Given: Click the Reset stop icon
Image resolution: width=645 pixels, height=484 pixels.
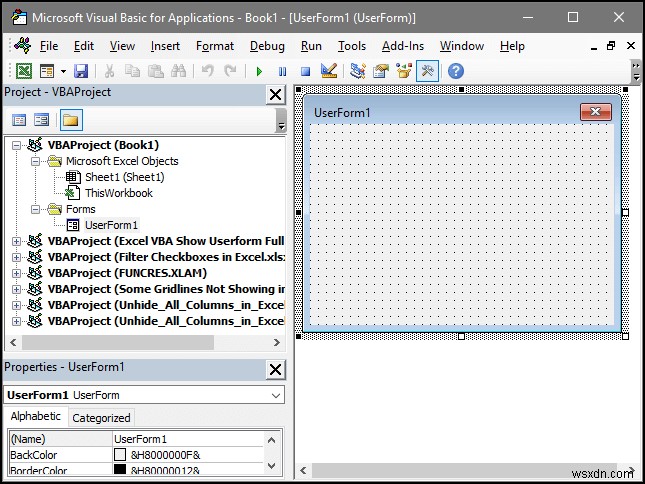Looking at the screenshot, I should pyautogui.click(x=305, y=72).
